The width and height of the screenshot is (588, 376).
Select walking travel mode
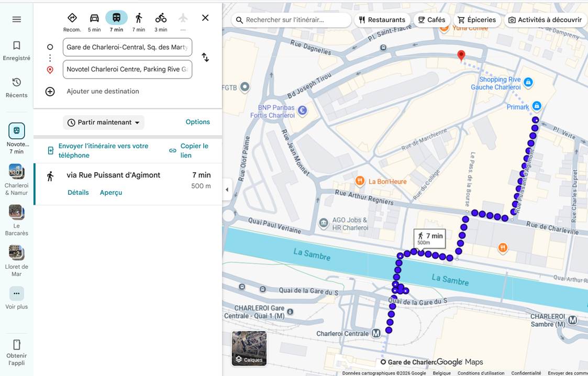pos(139,18)
